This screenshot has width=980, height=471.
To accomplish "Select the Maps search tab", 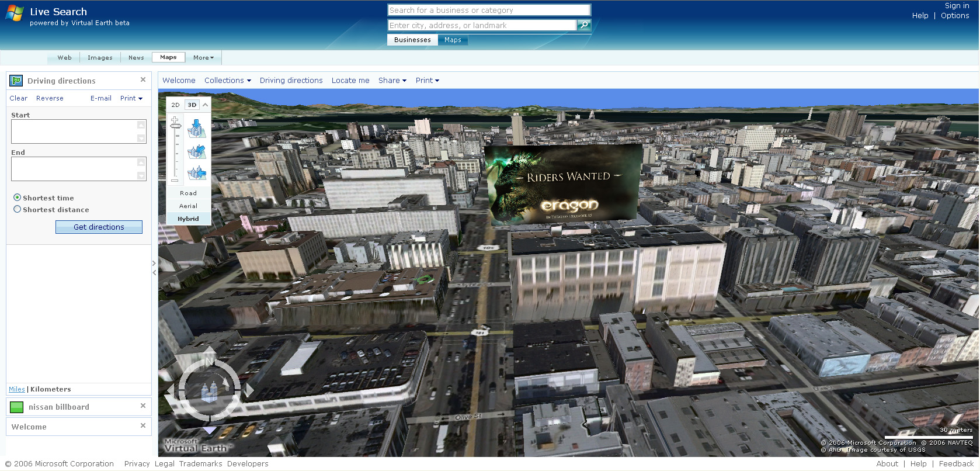I will tap(168, 57).
